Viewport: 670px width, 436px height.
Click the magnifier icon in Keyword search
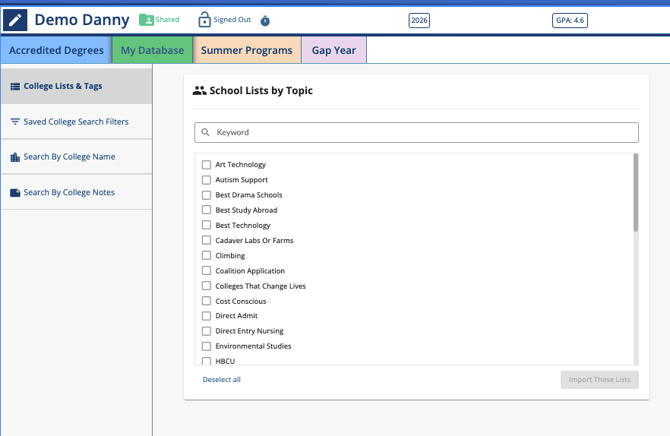pyautogui.click(x=206, y=132)
